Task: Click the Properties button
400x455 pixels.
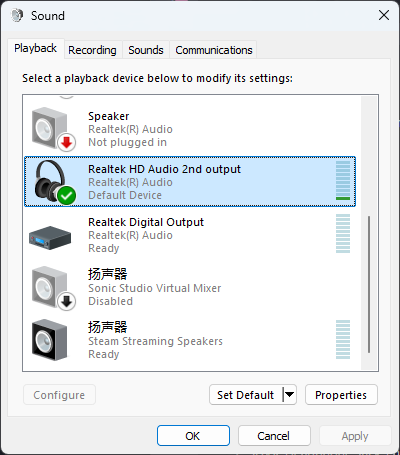Action: coord(341,395)
